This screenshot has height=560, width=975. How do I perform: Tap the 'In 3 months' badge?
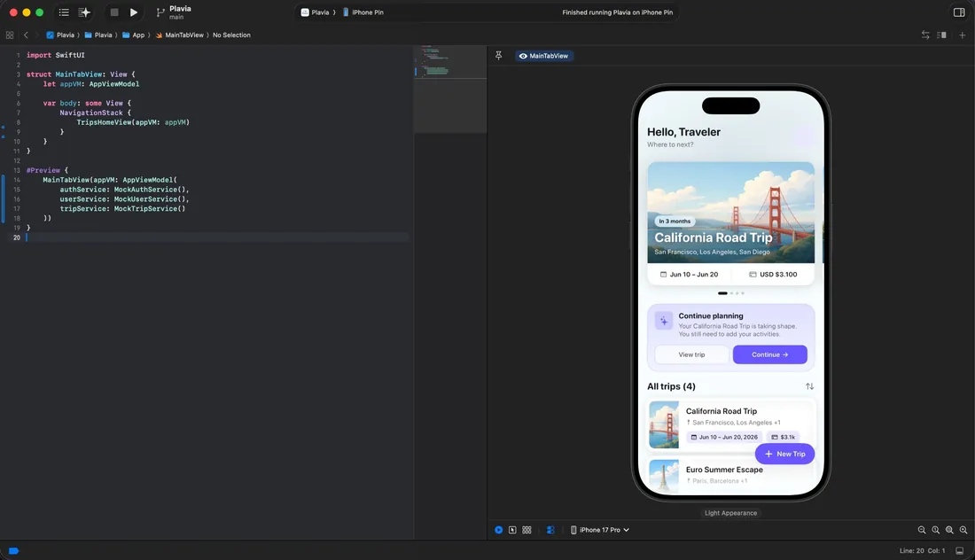675,222
